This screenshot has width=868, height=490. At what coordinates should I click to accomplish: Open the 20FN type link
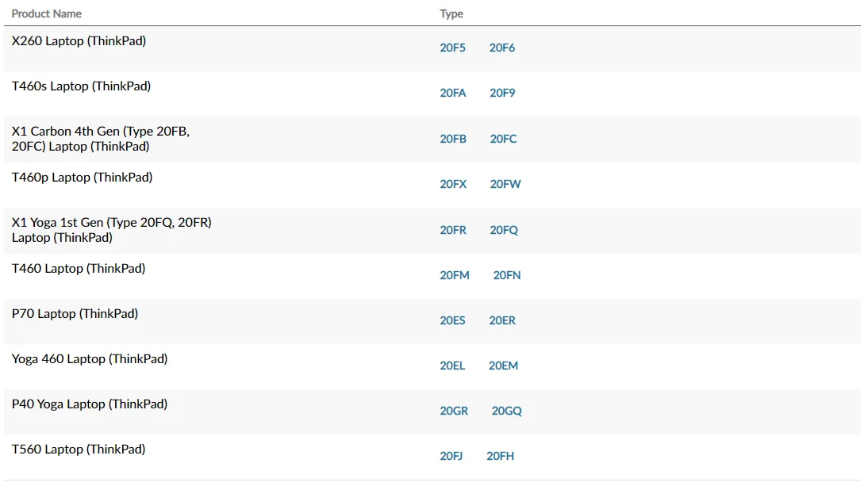507,275
